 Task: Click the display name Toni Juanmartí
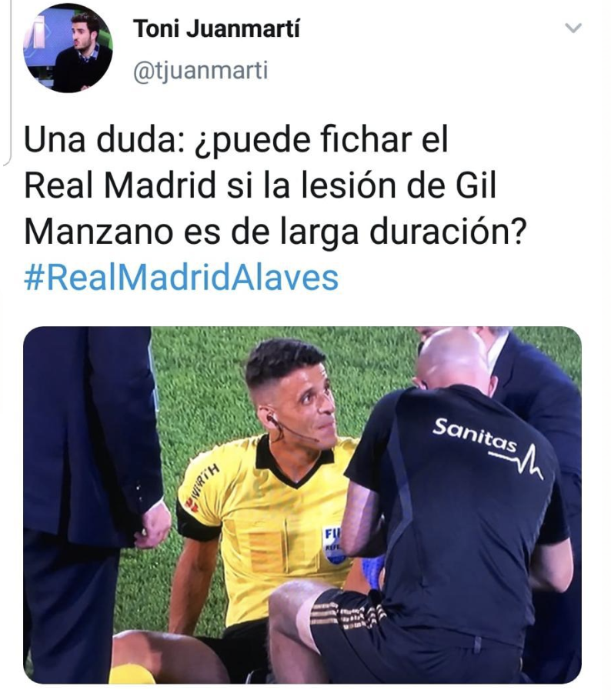click(216, 29)
